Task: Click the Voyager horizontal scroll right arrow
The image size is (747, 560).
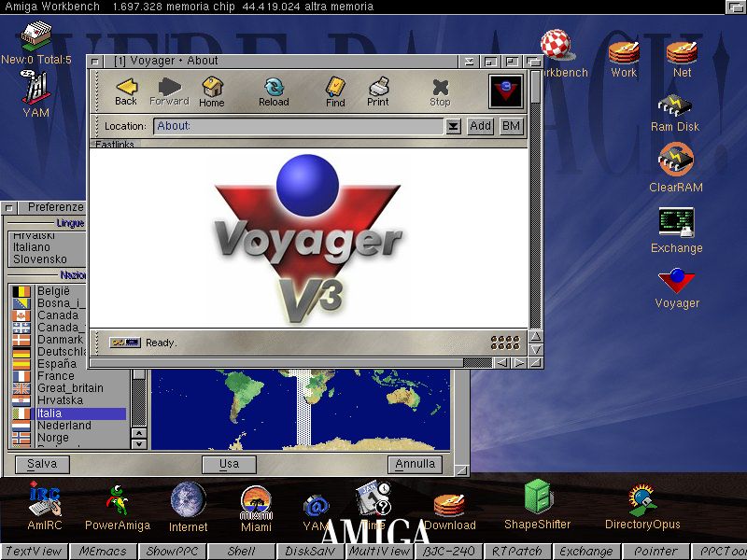Action: (x=519, y=363)
